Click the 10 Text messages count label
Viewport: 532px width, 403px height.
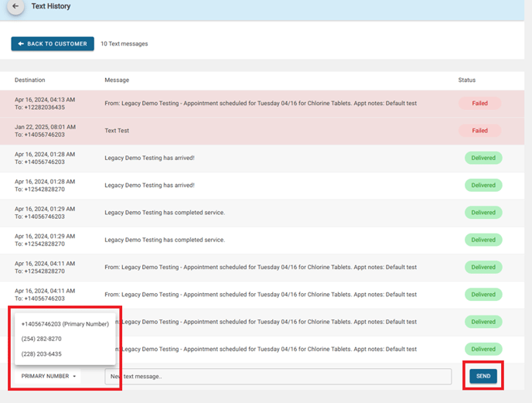click(x=124, y=44)
